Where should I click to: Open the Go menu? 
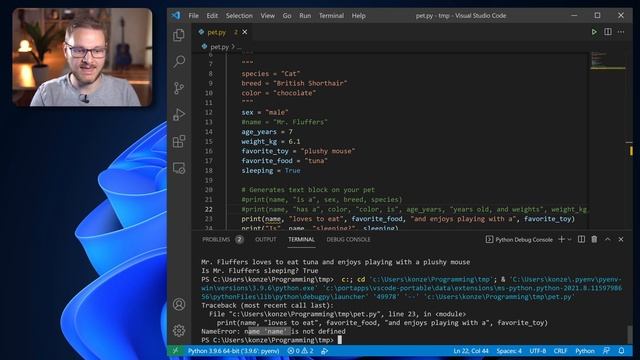(x=287, y=16)
